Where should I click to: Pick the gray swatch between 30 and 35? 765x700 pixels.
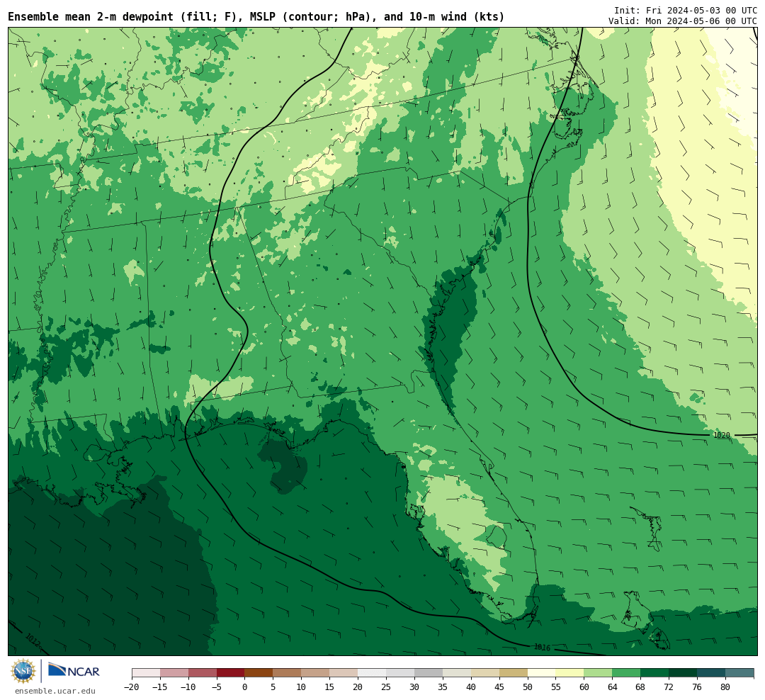point(428,673)
